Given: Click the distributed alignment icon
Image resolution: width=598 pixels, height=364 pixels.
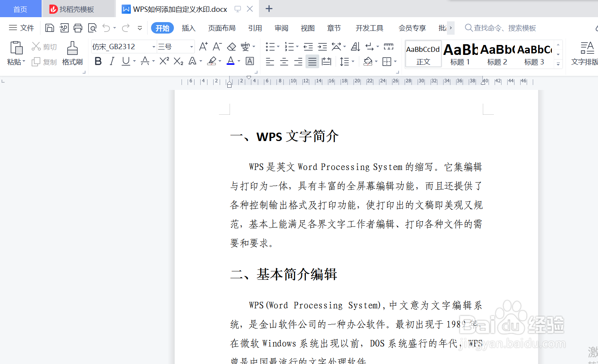Looking at the screenshot, I should (x=326, y=61).
